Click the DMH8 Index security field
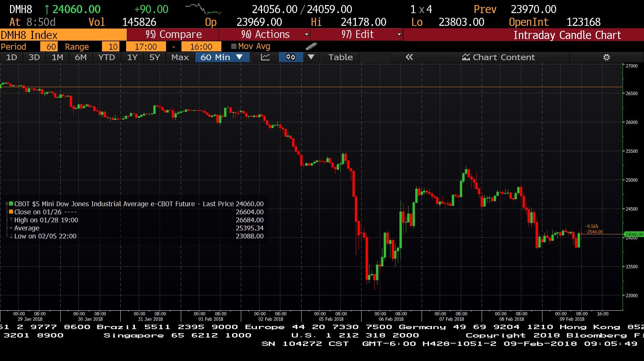 (63, 35)
